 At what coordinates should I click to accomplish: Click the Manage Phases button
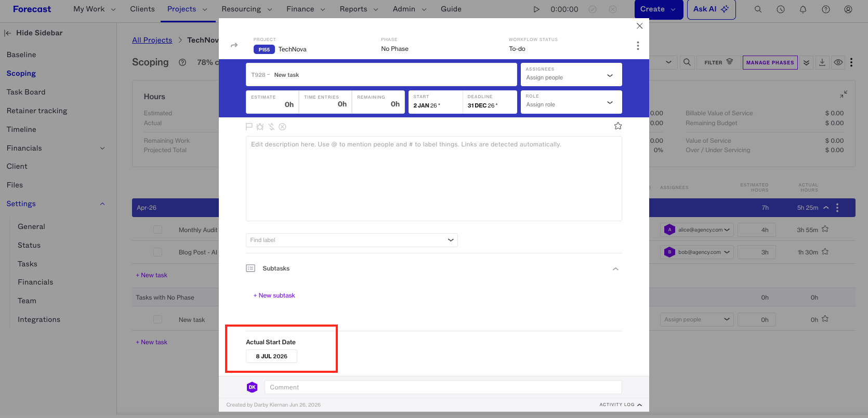(770, 62)
